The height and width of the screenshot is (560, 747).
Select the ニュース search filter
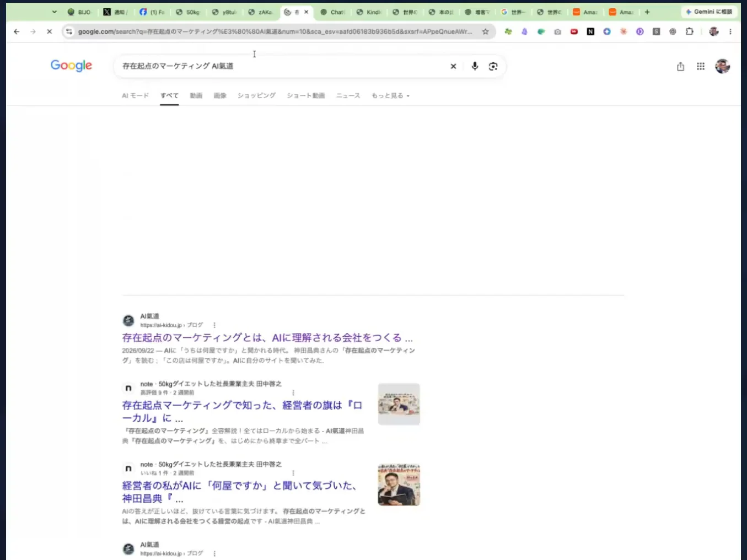click(348, 96)
